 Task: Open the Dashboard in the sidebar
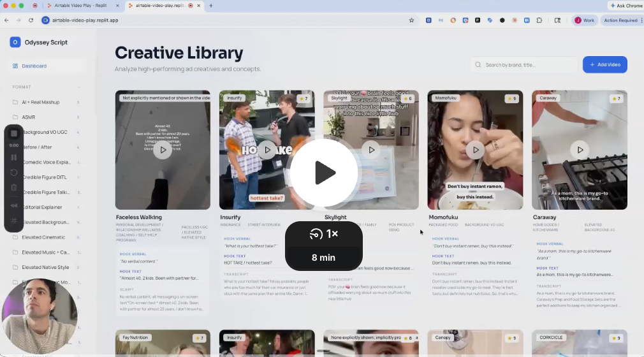pos(46,66)
